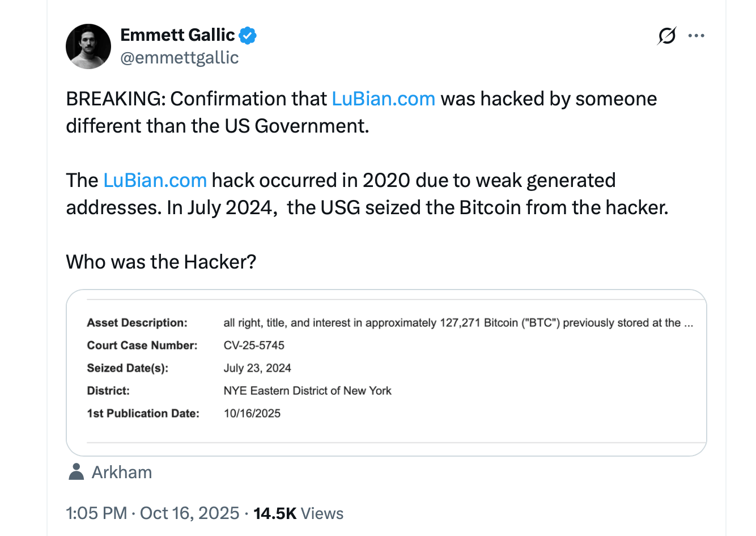Viewport: 756px width, 536px height.
Task: Click 'NYE Eastern District of New York' text
Action: tap(307, 391)
